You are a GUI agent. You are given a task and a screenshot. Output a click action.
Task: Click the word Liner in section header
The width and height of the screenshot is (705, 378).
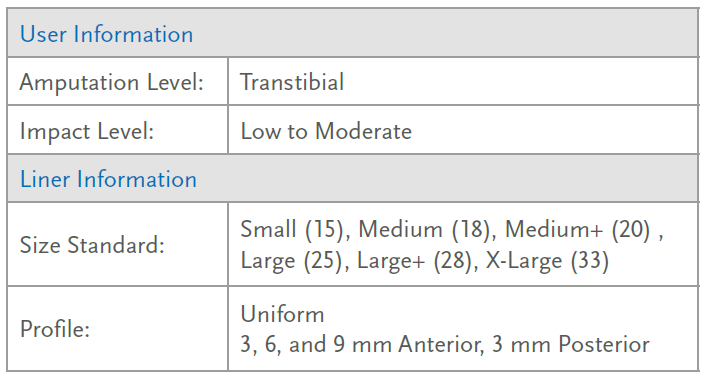pyautogui.click(x=45, y=179)
